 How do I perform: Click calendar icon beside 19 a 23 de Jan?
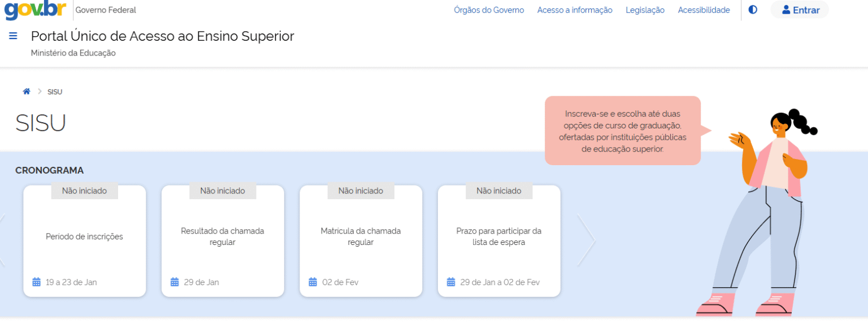(x=37, y=282)
